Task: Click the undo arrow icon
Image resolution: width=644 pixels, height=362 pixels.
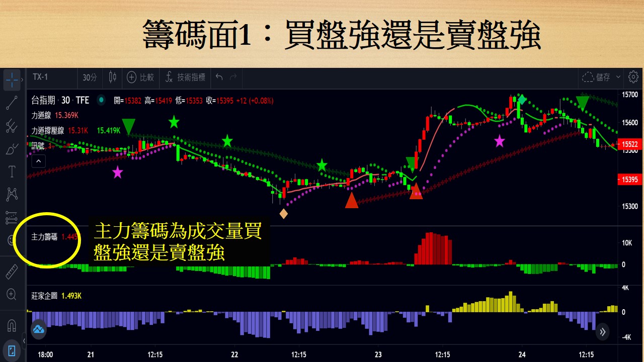Action: pyautogui.click(x=220, y=78)
